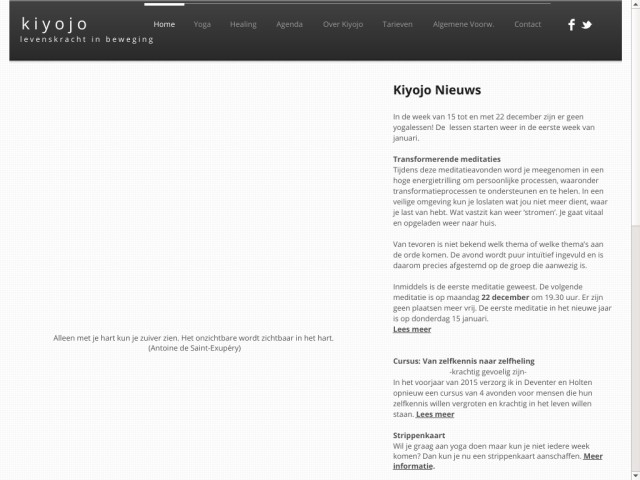Navigate to Over Kiyojo
Viewport: 640px width, 480px height.
342,24
